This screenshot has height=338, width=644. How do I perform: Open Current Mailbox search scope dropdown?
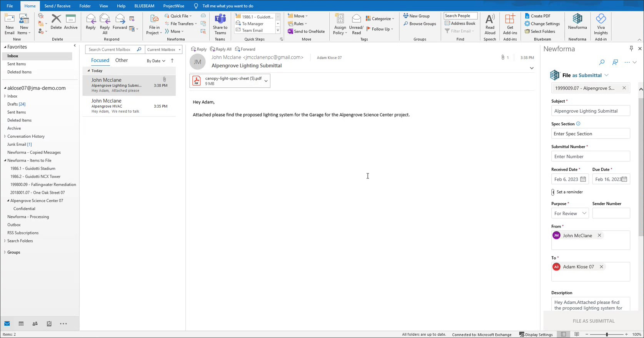tap(164, 50)
